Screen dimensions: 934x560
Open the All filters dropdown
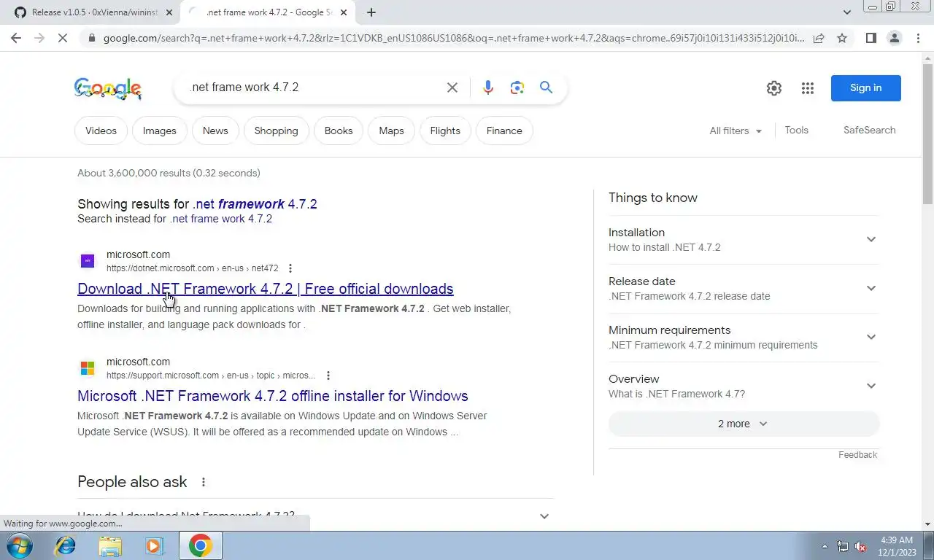[736, 131]
